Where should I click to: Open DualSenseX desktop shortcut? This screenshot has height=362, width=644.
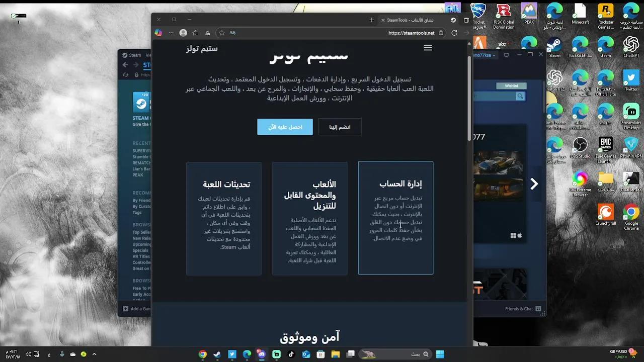pyautogui.click(x=631, y=182)
